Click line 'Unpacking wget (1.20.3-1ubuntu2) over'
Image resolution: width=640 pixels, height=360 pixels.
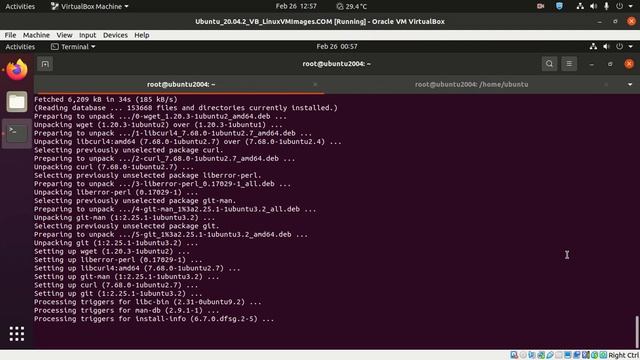[x=158, y=125]
